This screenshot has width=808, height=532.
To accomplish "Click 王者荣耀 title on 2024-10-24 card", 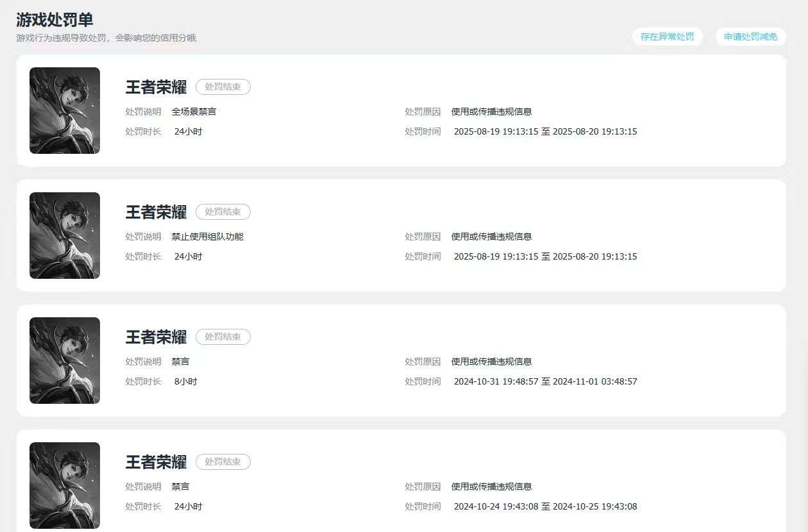I will click(156, 461).
